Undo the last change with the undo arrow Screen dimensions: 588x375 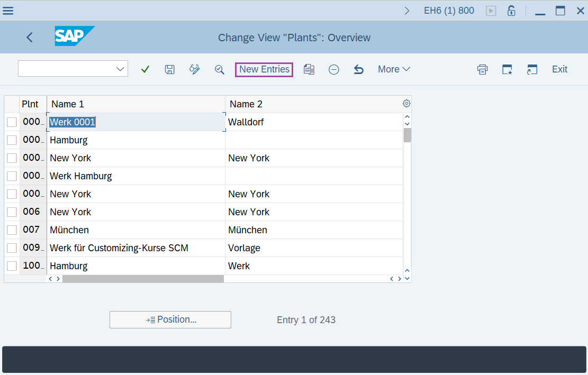[x=358, y=69]
